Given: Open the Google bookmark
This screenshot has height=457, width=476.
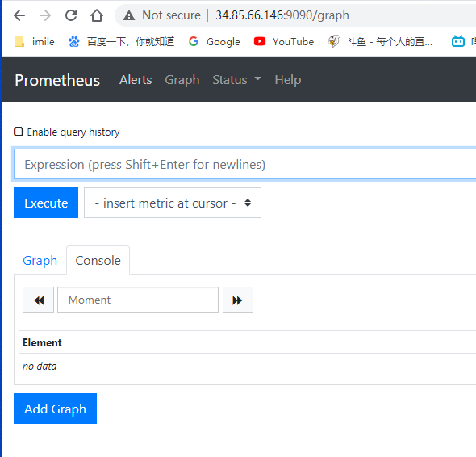Looking at the screenshot, I should (215, 42).
